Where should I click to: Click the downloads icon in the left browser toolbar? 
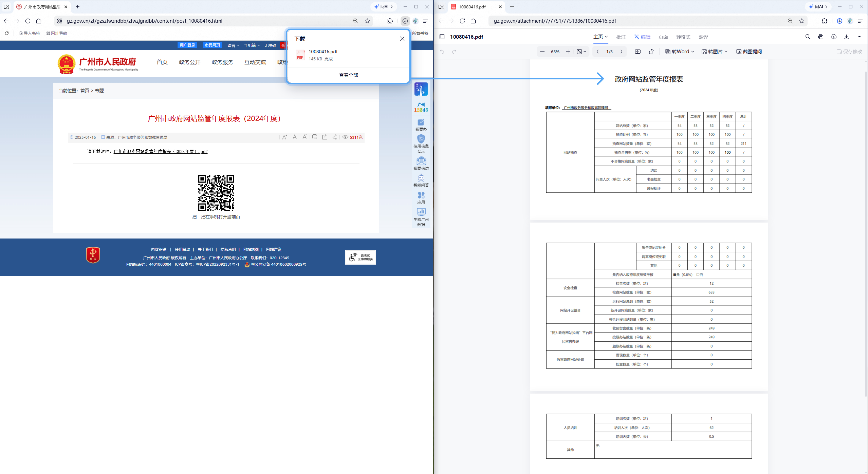405,21
